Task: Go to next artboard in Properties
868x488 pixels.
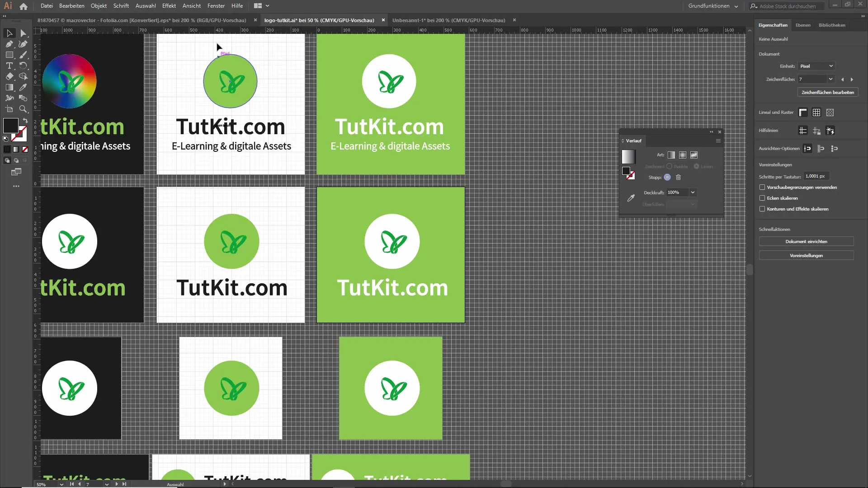Action: click(x=852, y=80)
